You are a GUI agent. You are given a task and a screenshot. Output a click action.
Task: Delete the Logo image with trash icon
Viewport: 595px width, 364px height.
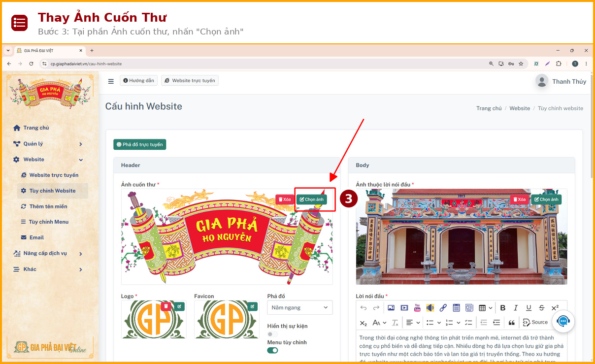tap(166, 306)
